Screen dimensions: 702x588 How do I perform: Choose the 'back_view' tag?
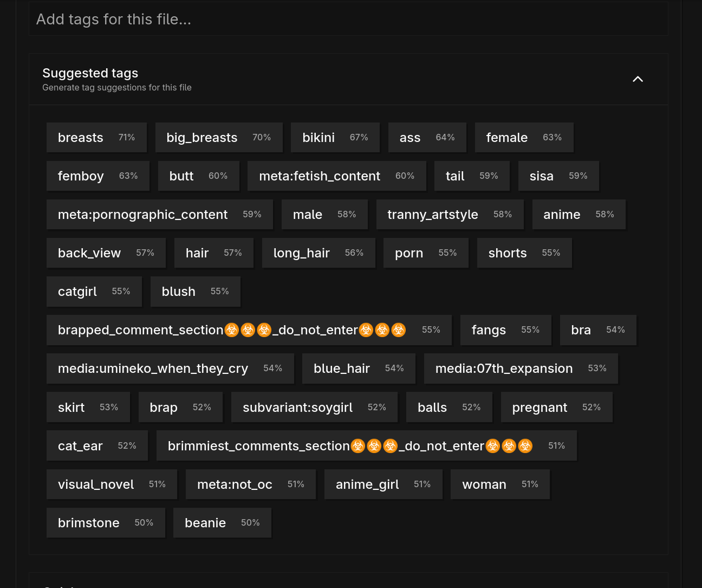coord(106,253)
